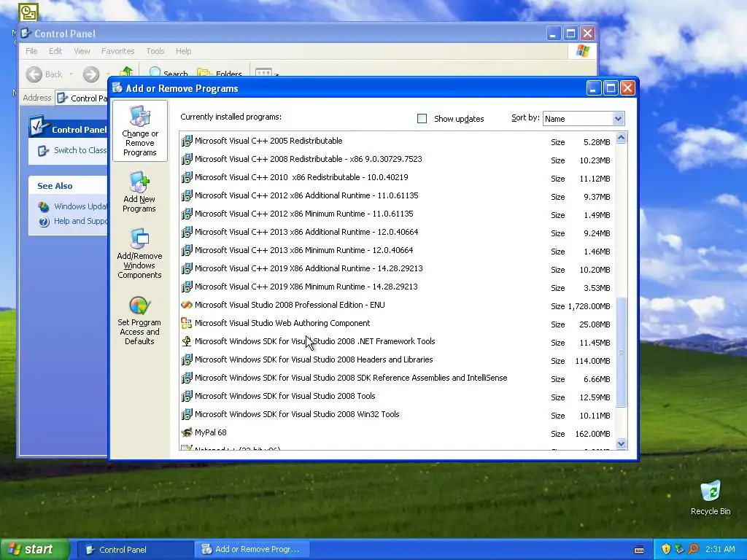Click the taskbar clock showing 2:31 AM
The image size is (747, 560).
[720, 549]
